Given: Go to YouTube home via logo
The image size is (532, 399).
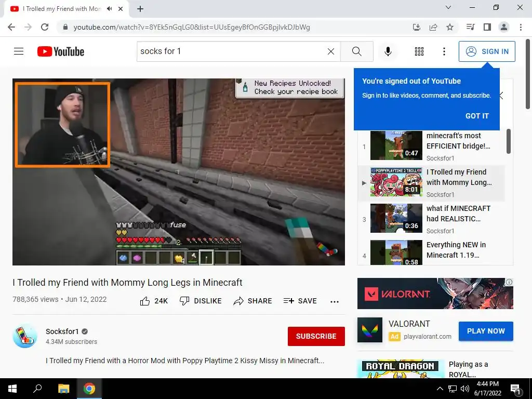Looking at the screenshot, I should 61,51.
